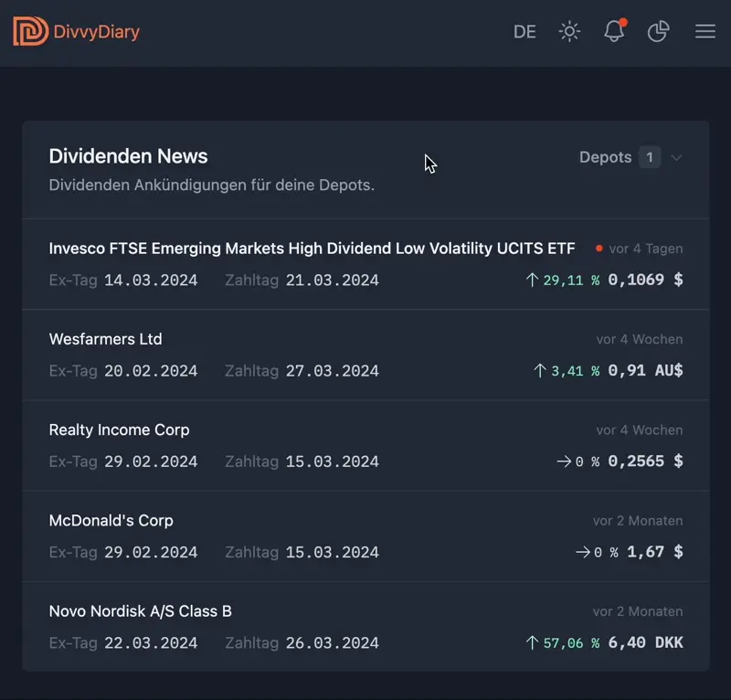Click the chevron next to Depots
The width and height of the screenshot is (731, 700).
[676, 157]
